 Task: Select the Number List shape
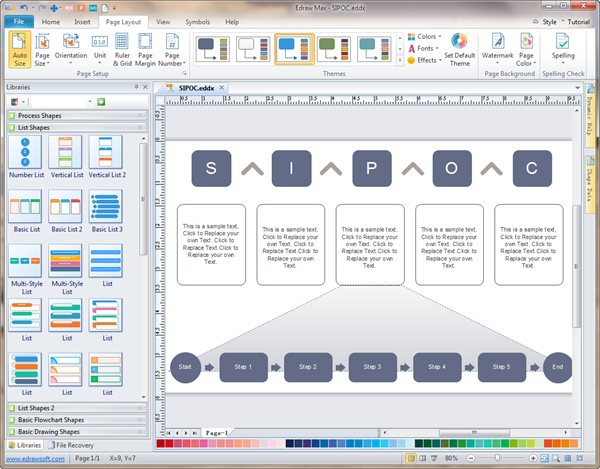24,157
